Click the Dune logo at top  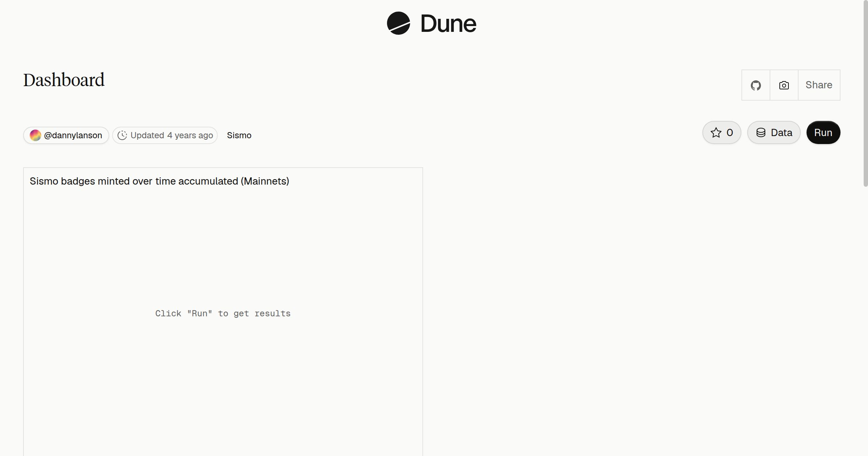[431, 24]
